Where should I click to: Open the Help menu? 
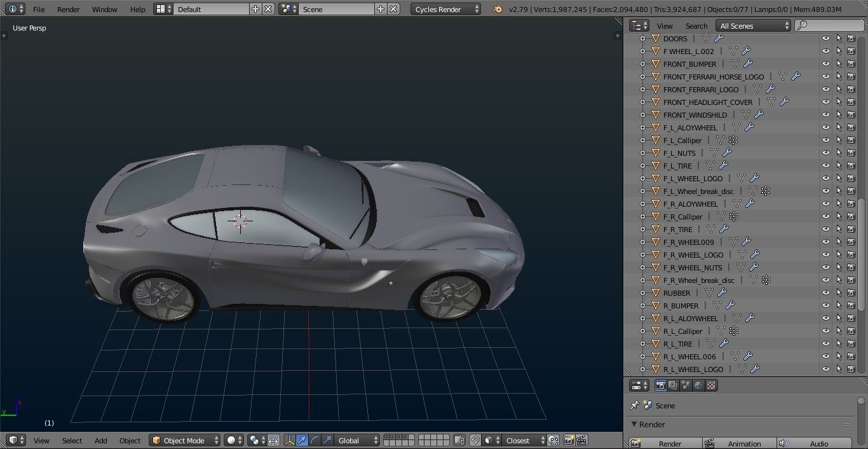click(x=137, y=9)
